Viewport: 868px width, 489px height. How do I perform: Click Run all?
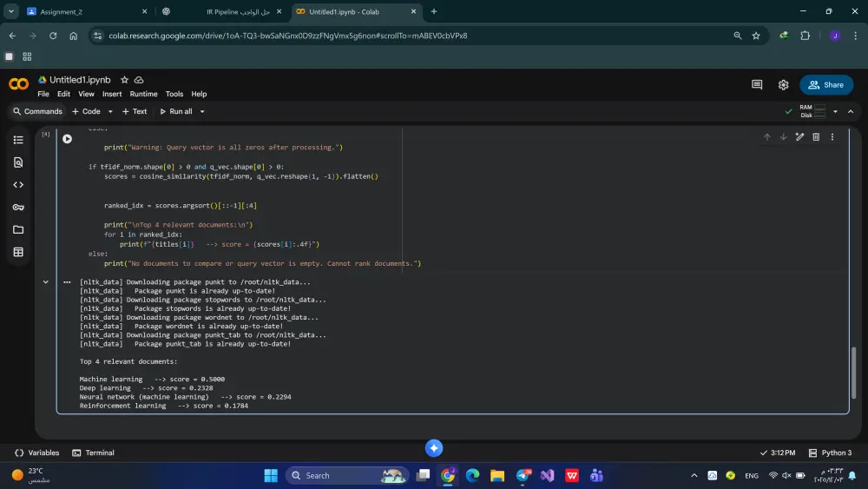coord(176,111)
